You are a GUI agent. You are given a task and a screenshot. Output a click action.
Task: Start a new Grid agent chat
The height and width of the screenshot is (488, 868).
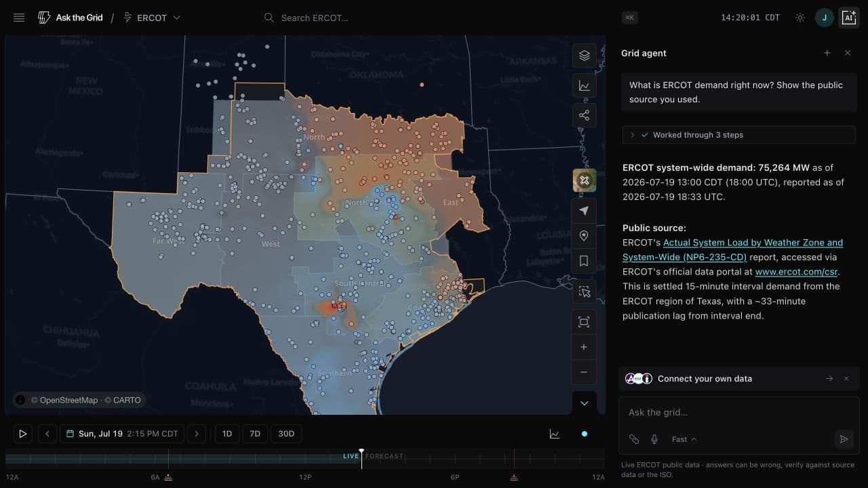[x=827, y=53]
